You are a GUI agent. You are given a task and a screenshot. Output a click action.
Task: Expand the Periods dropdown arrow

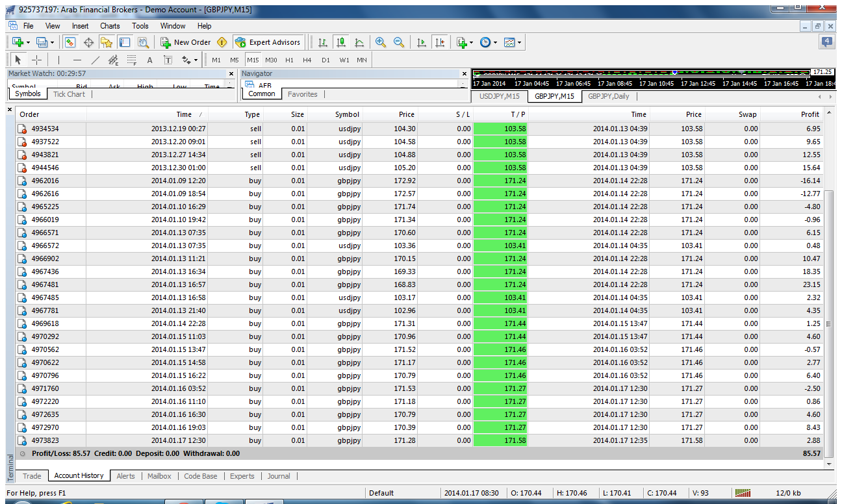pos(496,42)
